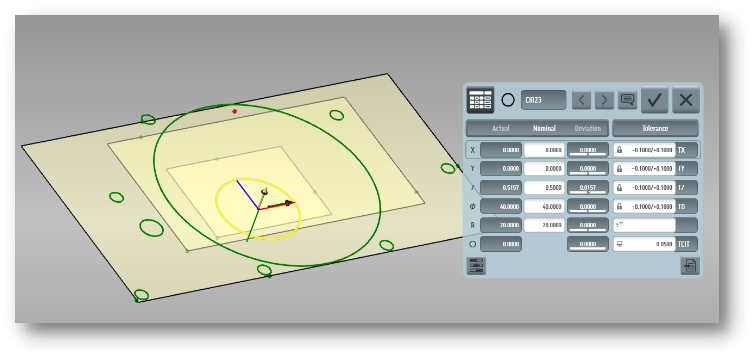The height and width of the screenshot is (360, 756).
Task: Click the diameter tolerance value field
Action: pyautogui.click(x=645, y=206)
